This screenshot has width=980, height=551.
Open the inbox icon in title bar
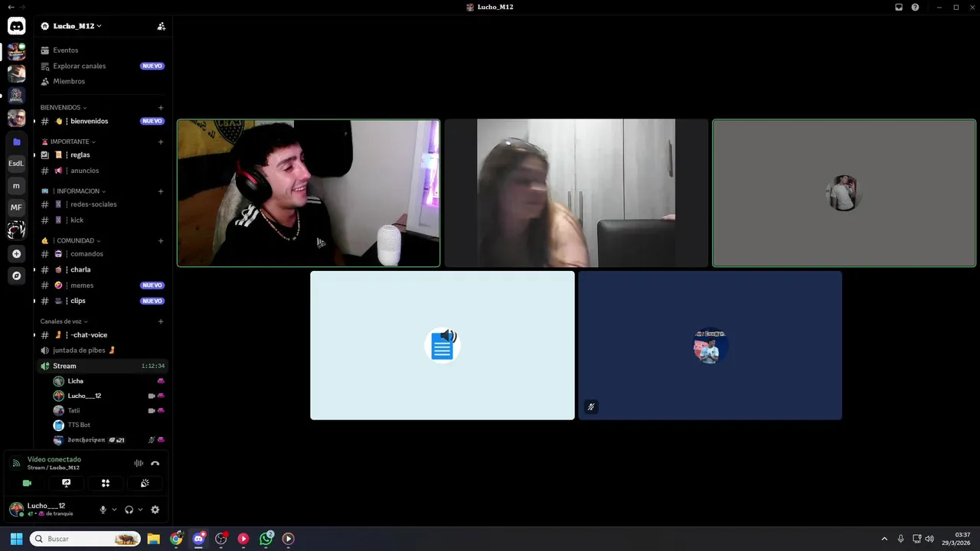coord(899,7)
